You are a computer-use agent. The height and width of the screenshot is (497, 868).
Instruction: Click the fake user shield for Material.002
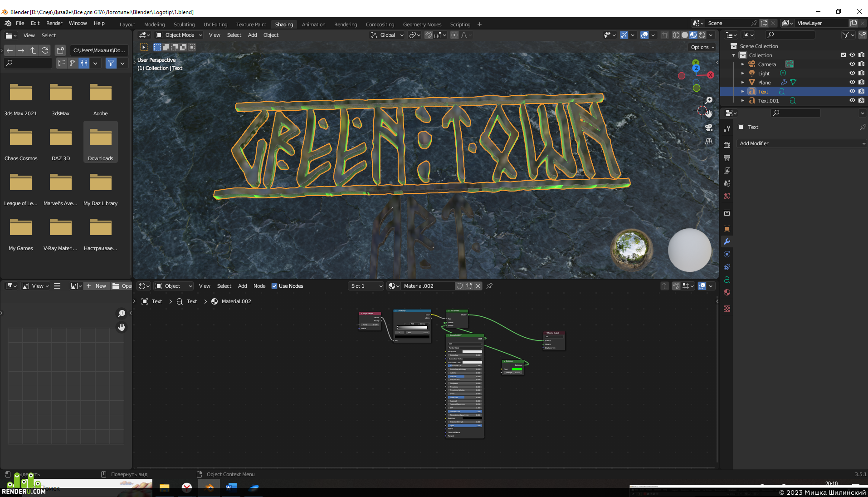[459, 286]
